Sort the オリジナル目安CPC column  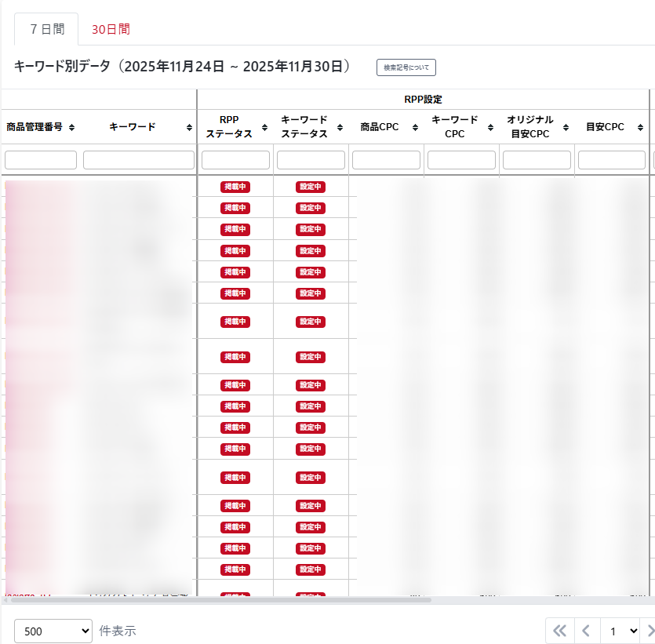pyautogui.click(x=566, y=127)
